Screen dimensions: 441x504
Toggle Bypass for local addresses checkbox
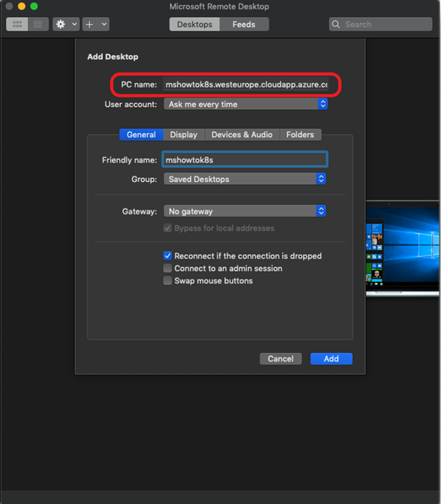(x=167, y=228)
